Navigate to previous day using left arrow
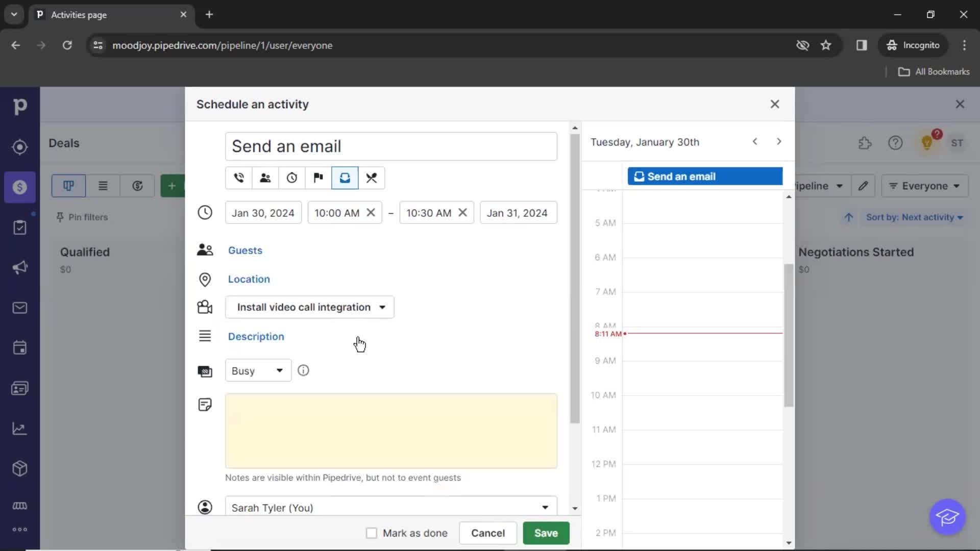The width and height of the screenshot is (980, 551). (x=755, y=142)
